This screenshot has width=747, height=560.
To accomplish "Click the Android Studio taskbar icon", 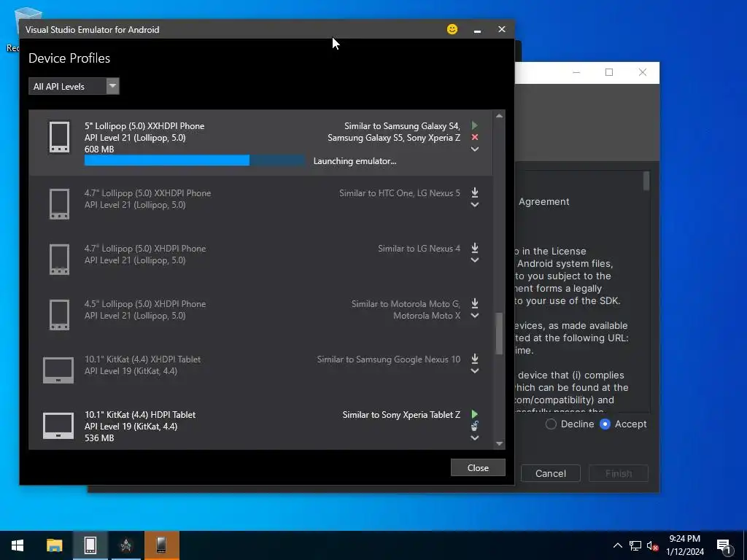I will tap(125, 545).
